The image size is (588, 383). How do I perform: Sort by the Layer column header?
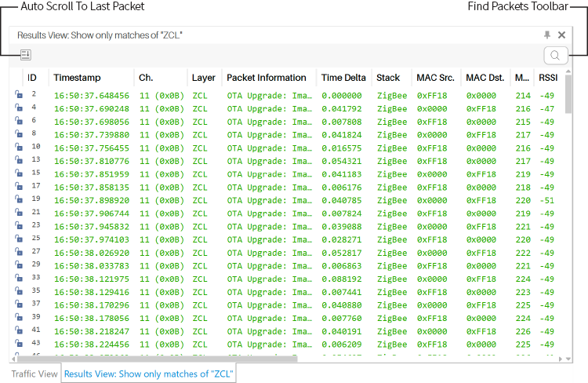click(x=205, y=78)
